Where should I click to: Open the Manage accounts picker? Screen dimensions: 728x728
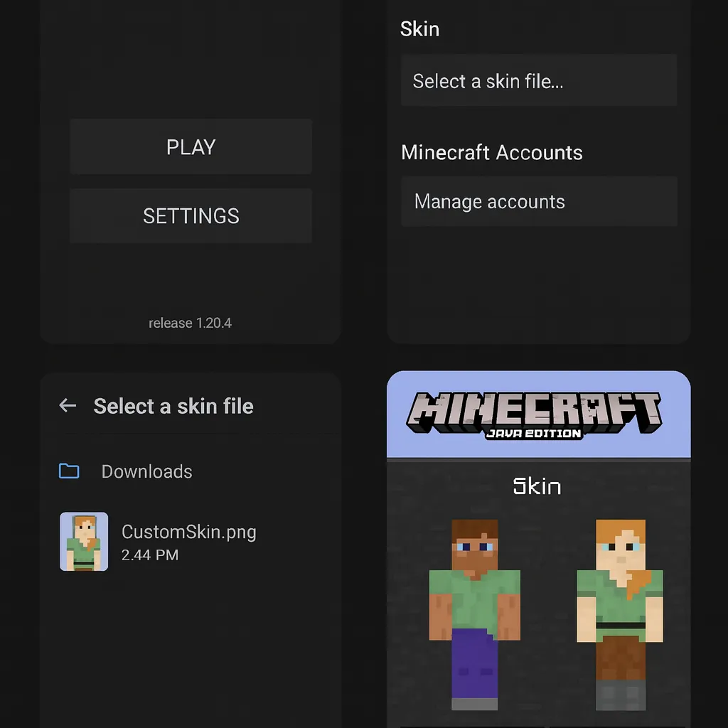[538, 201]
